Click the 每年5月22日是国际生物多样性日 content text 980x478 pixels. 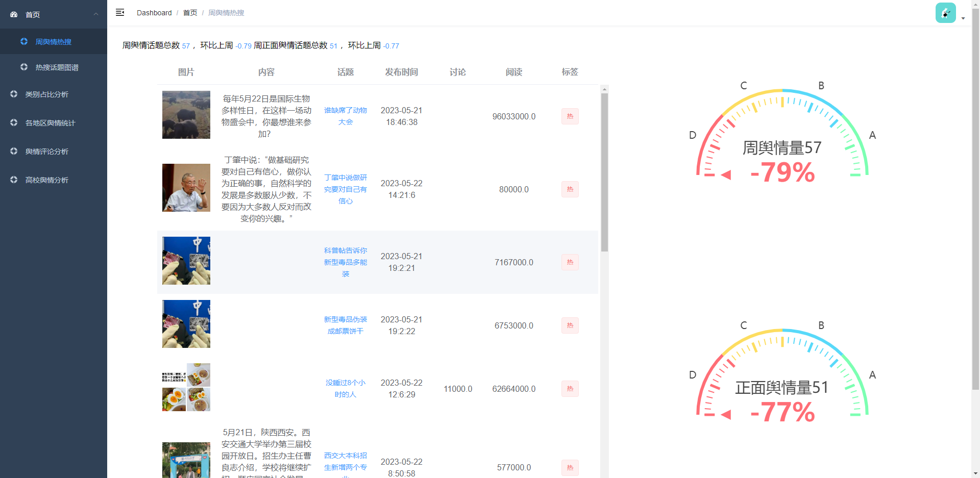tap(266, 116)
